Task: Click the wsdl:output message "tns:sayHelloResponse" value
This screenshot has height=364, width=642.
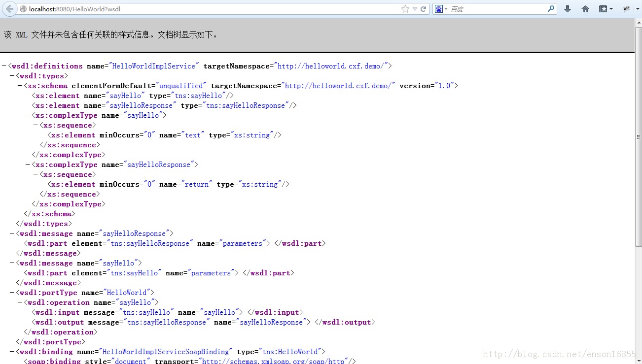Action: [x=167, y=322]
